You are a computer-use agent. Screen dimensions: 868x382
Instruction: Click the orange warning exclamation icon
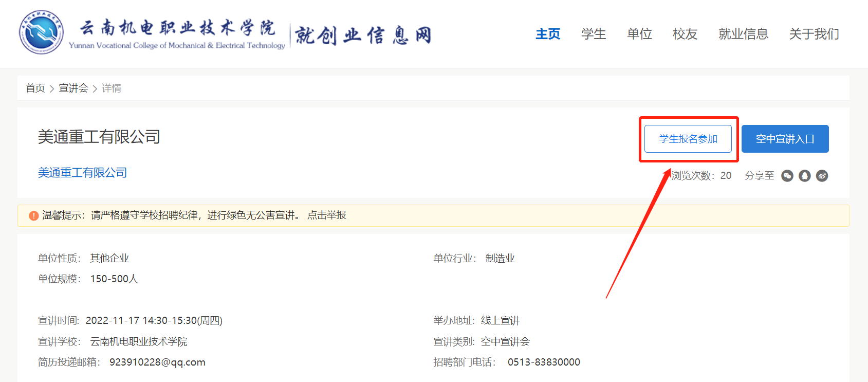pyautogui.click(x=34, y=215)
